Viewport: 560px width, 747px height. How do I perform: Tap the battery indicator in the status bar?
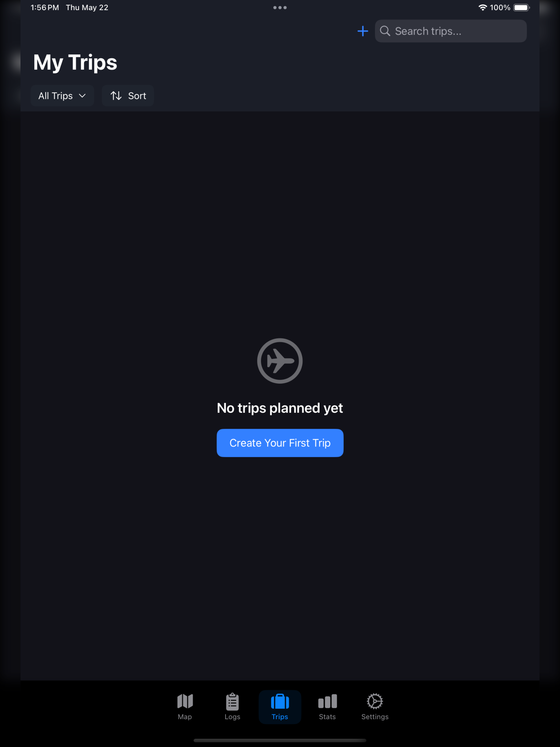pos(521,7)
